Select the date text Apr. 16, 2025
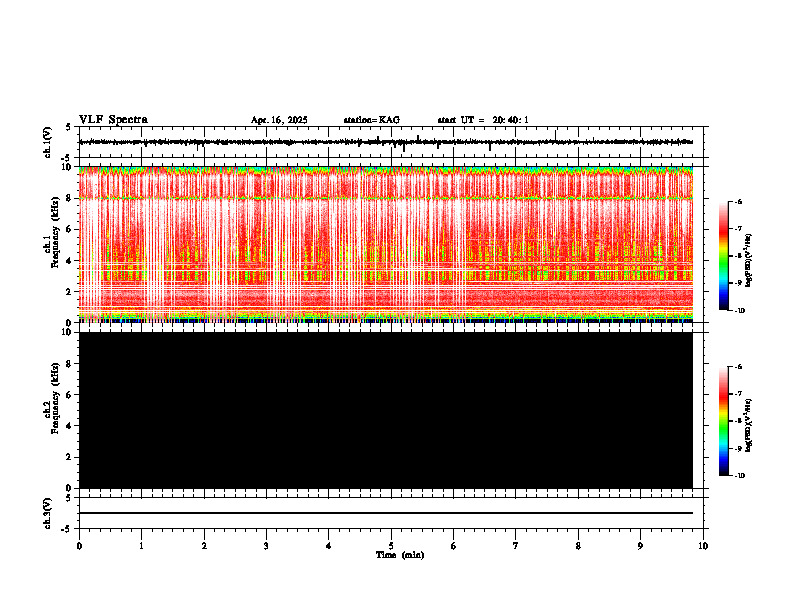Viewport: 792px width, 612px height. (x=279, y=120)
